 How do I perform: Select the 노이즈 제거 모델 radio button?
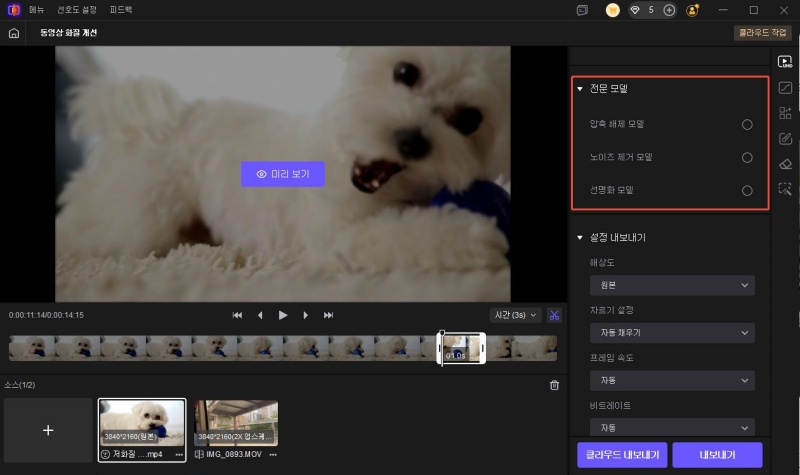(x=747, y=157)
